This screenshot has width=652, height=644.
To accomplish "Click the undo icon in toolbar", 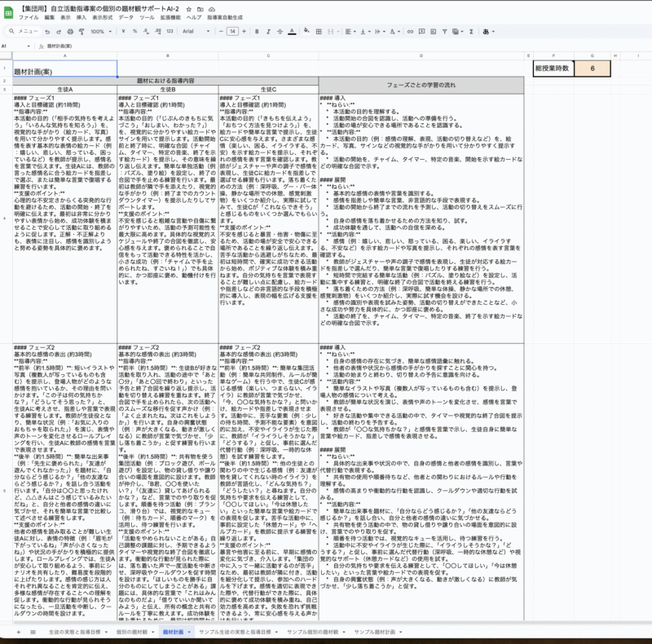I will 47,31.
